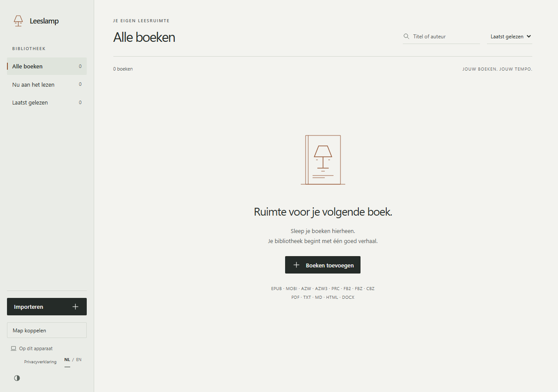Select the NL language option
Viewport: 558px width, 392px height.
pyautogui.click(x=67, y=360)
